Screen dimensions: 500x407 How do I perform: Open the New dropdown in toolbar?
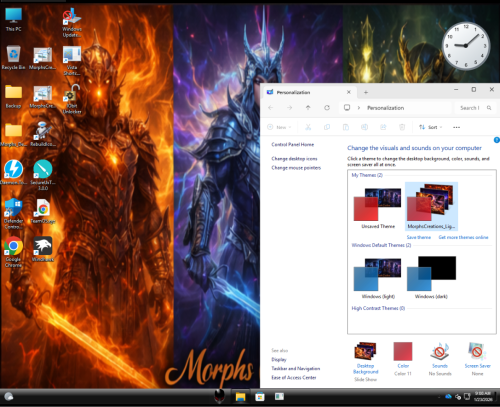279,127
